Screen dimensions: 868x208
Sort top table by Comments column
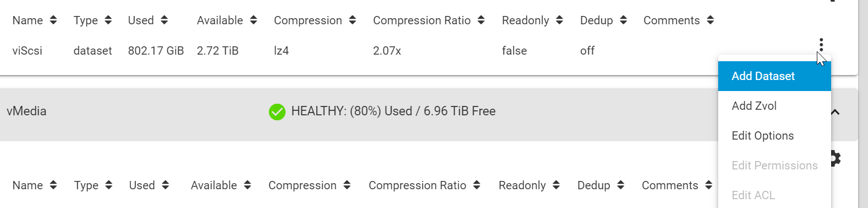click(x=679, y=20)
